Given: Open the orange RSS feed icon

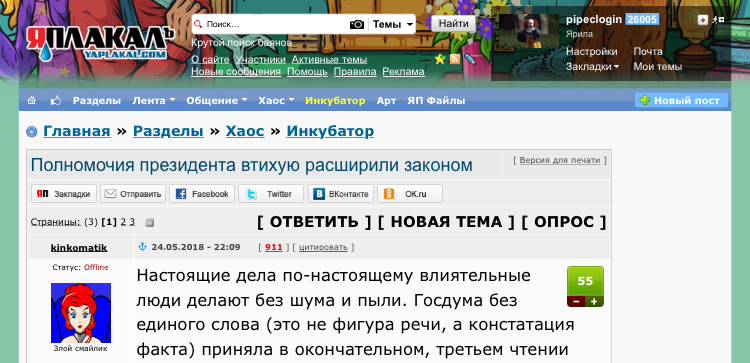Looking at the screenshot, I should 455,59.
